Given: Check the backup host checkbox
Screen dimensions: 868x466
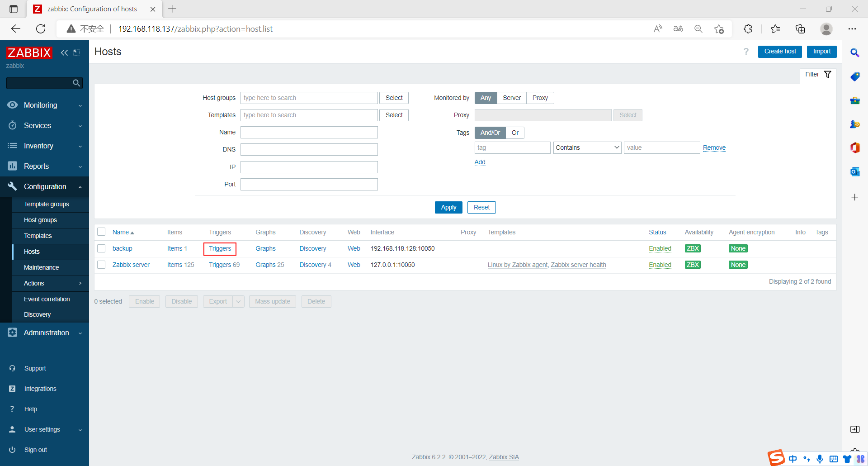Looking at the screenshot, I should [x=101, y=248].
